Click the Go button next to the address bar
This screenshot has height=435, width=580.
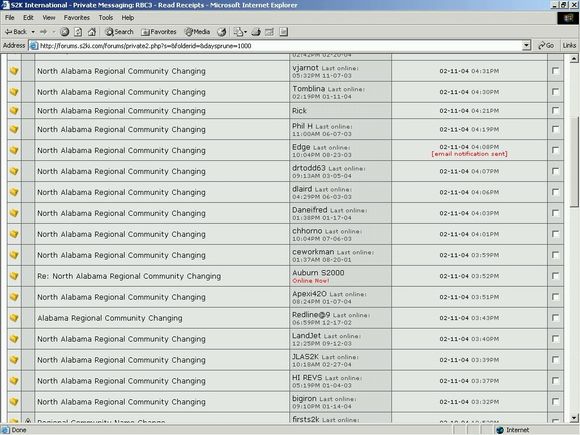coord(546,45)
